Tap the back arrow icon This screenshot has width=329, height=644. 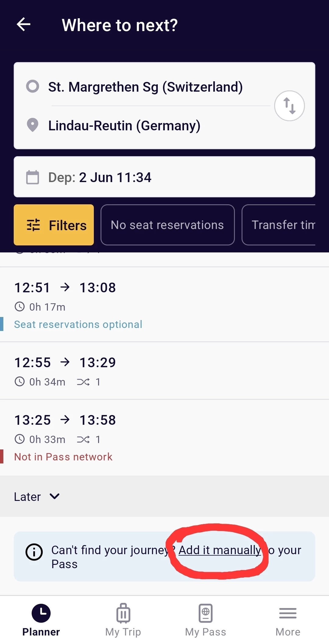(23, 24)
